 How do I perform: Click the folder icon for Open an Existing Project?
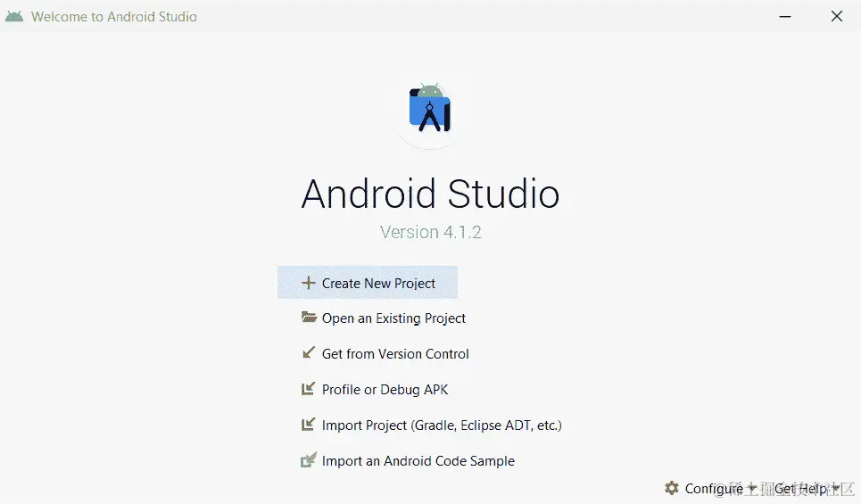(x=309, y=318)
